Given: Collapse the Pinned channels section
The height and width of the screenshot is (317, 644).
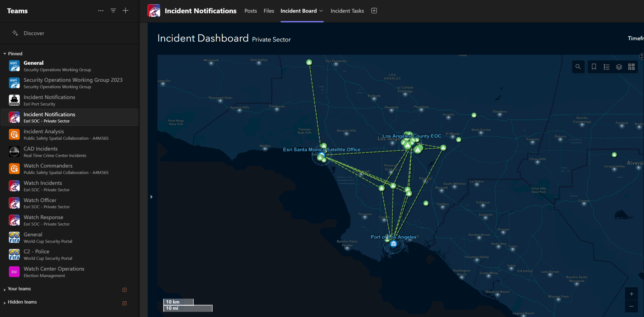Looking at the screenshot, I should tap(5, 53).
